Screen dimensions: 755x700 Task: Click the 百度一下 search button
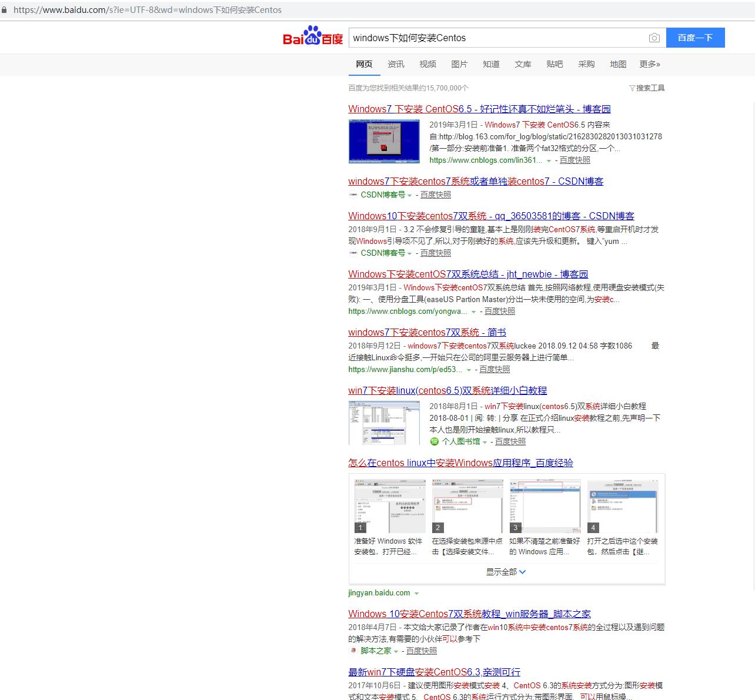[696, 38]
